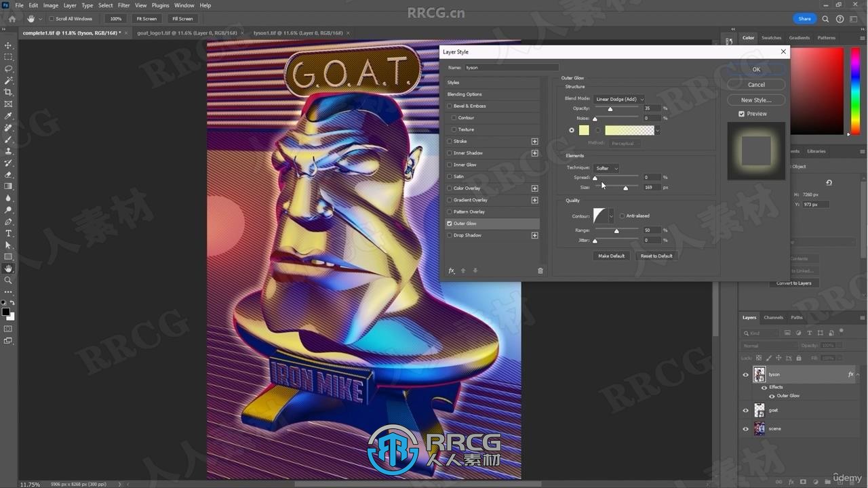Select the Lasso tool
The width and height of the screenshot is (868, 488).
tap(8, 68)
